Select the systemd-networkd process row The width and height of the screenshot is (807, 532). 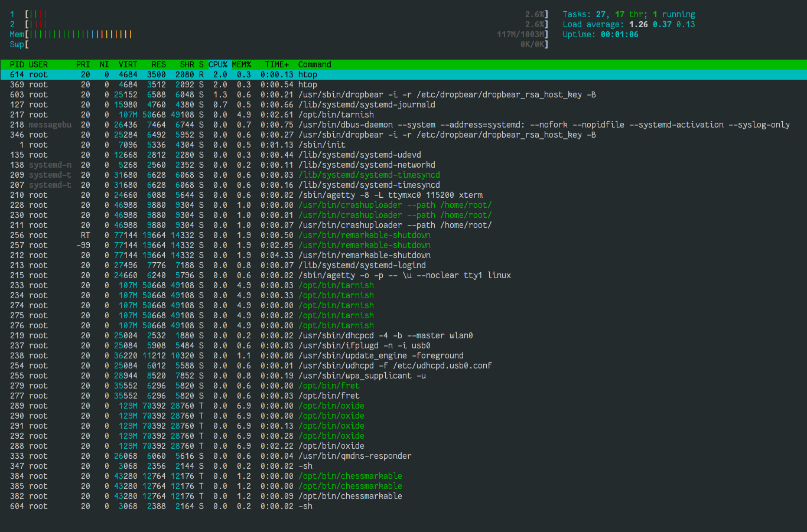[403, 165]
